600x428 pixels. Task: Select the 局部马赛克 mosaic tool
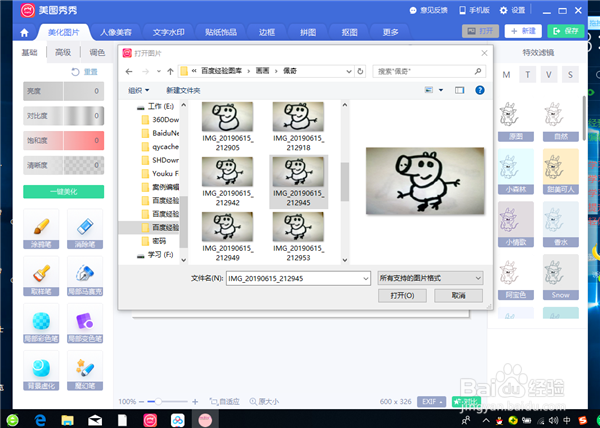(x=85, y=276)
